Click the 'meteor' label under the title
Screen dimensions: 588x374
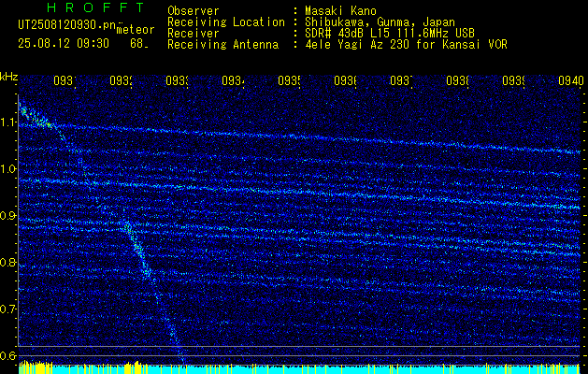coord(136,30)
